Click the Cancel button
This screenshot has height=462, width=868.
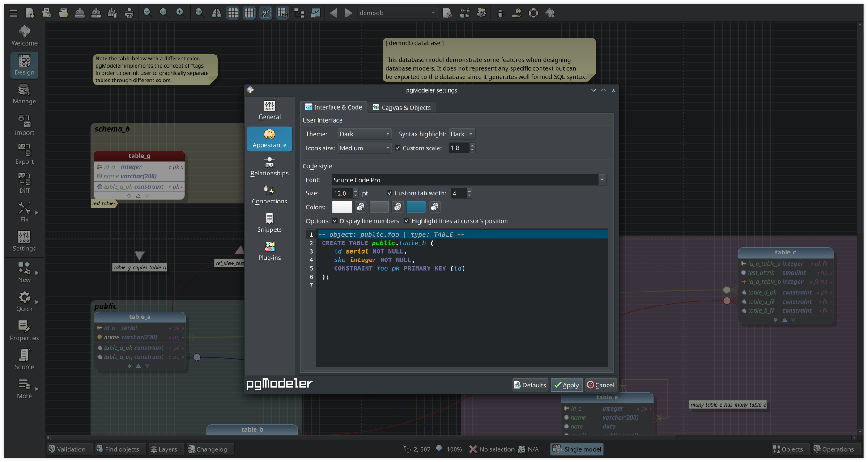click(x=600, y=385)
